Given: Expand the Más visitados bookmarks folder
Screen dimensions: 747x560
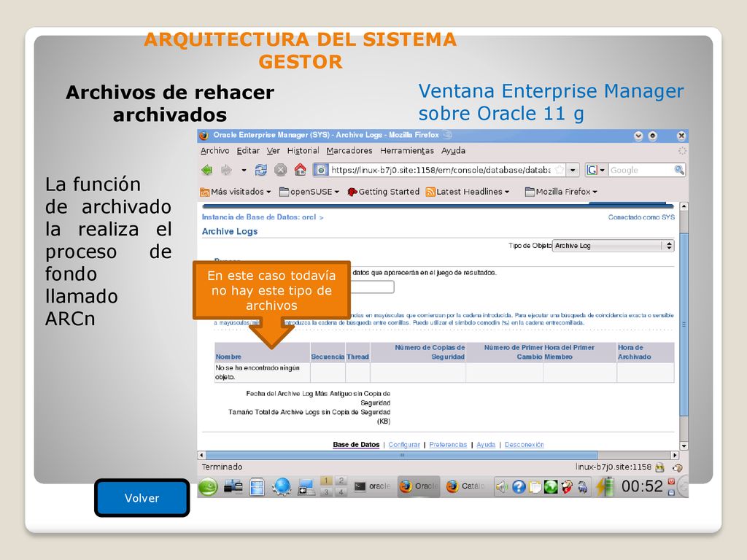Looking at the screenshot, I should [236, 192].
